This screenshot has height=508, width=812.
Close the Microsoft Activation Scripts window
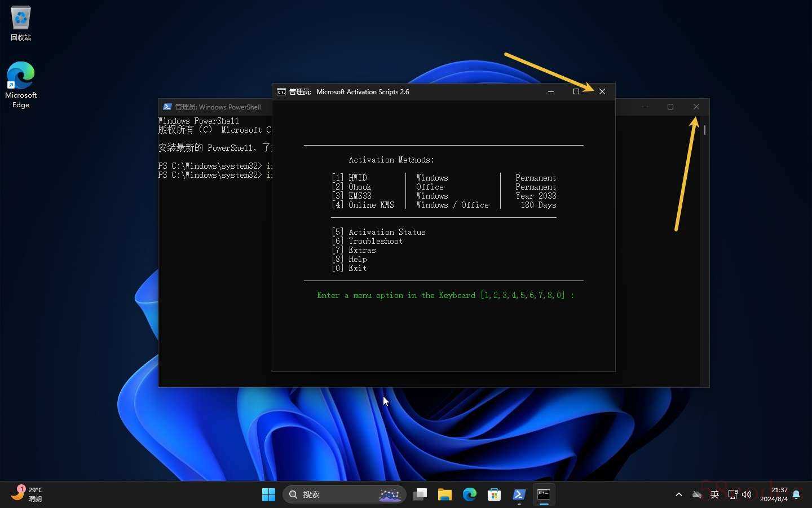[602, 91]
